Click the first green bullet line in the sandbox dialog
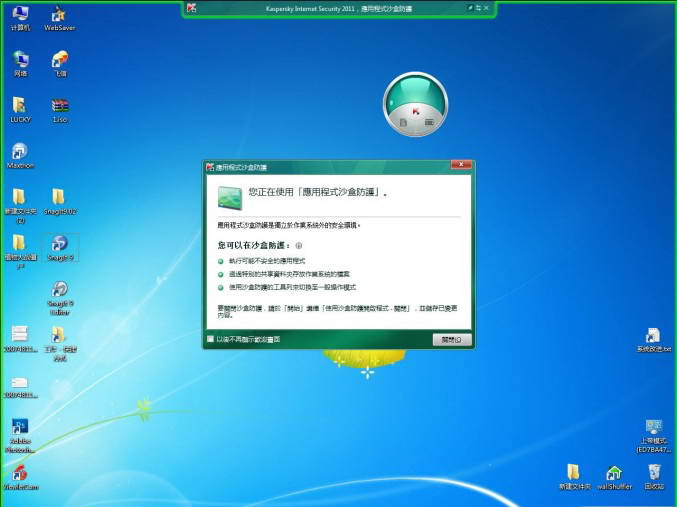Viewport: 677px width, 507px height. click(x=262, y=261)
